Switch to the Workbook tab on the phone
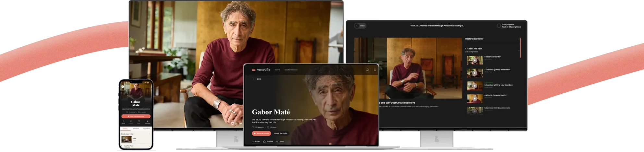 (x=136, y=129)
